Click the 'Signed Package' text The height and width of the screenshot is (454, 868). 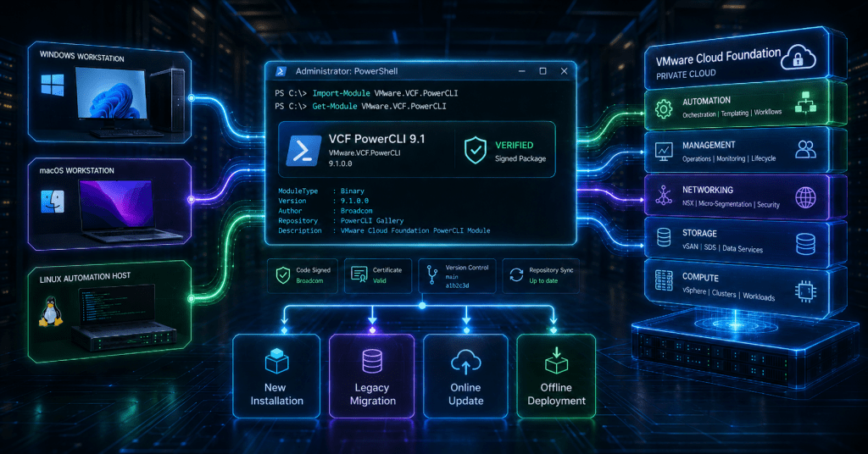520,158
